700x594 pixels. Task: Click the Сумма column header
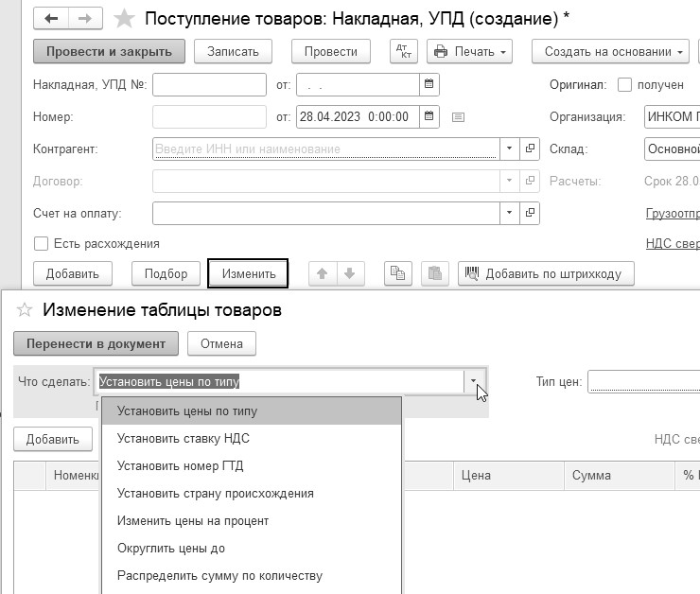tap(620, 475)
